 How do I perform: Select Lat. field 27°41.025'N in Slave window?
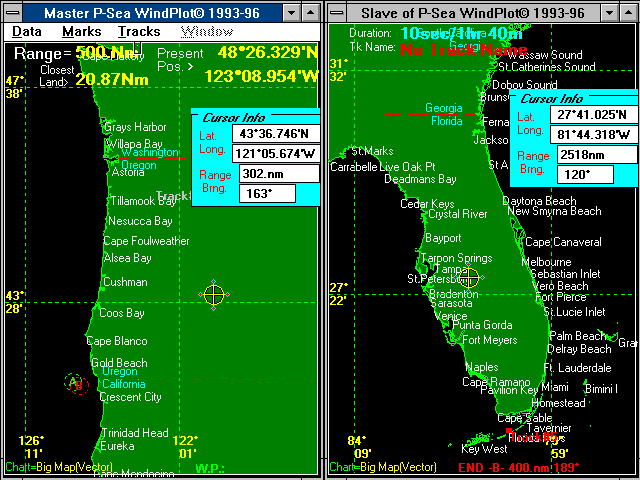(594, 115)
